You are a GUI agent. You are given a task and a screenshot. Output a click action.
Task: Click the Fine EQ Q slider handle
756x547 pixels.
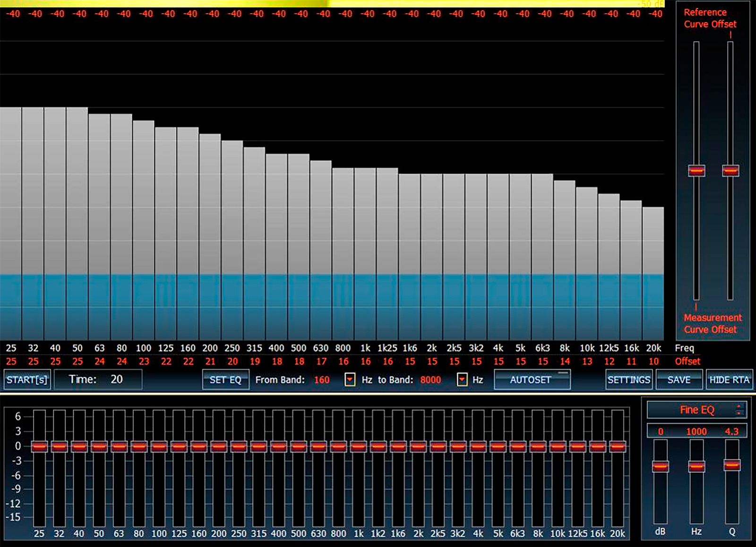(x=732, y=465)
